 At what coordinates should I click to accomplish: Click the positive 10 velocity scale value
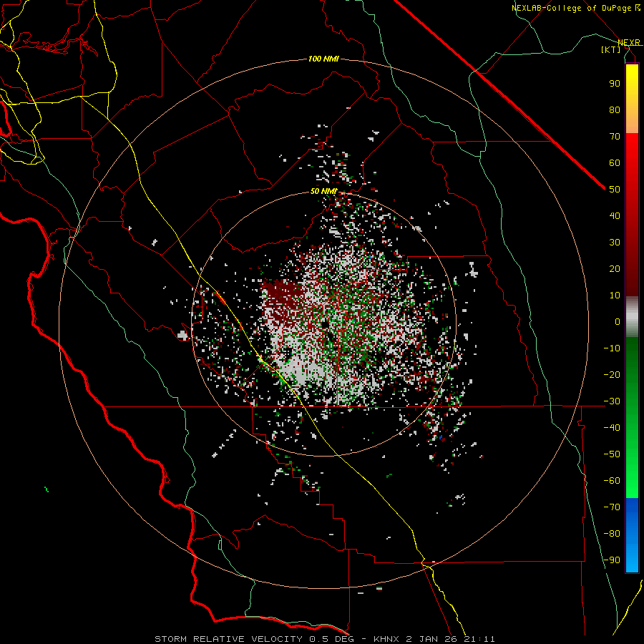[615, 296]
